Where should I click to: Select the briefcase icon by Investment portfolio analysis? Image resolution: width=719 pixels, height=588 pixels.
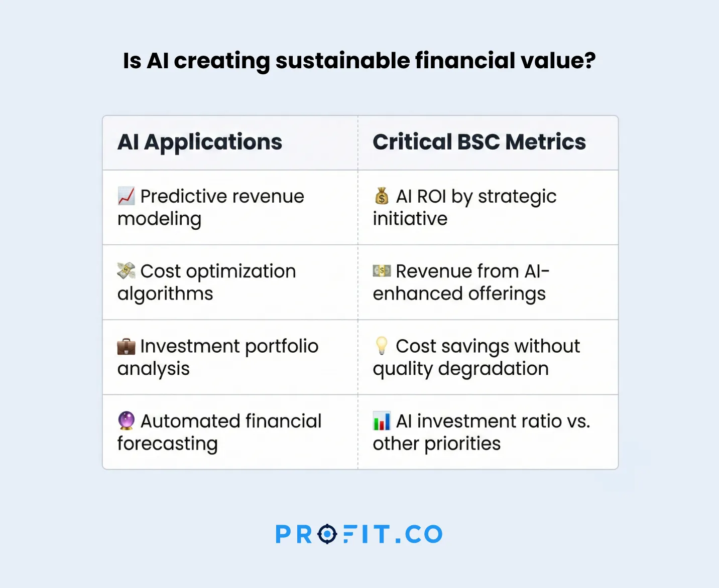coord(126,346)
